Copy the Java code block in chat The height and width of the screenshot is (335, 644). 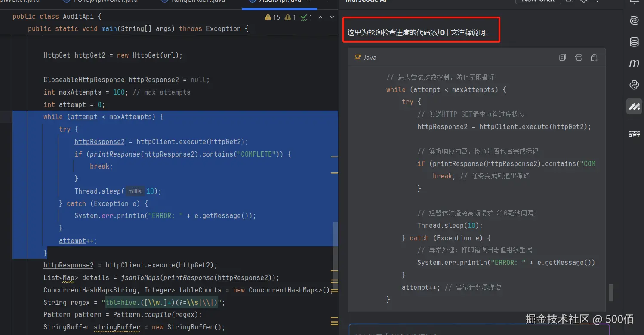[x=562, y=58]
